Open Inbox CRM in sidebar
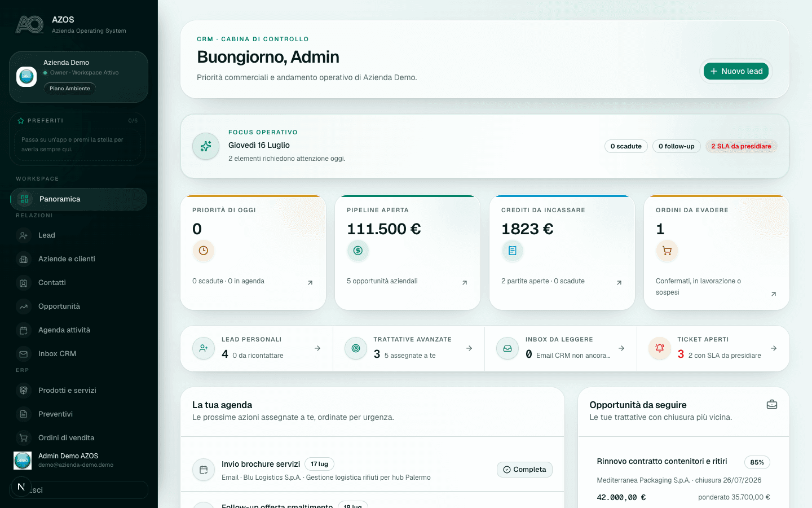The width and height of the screenshot is (812, 508). point(79,354)
